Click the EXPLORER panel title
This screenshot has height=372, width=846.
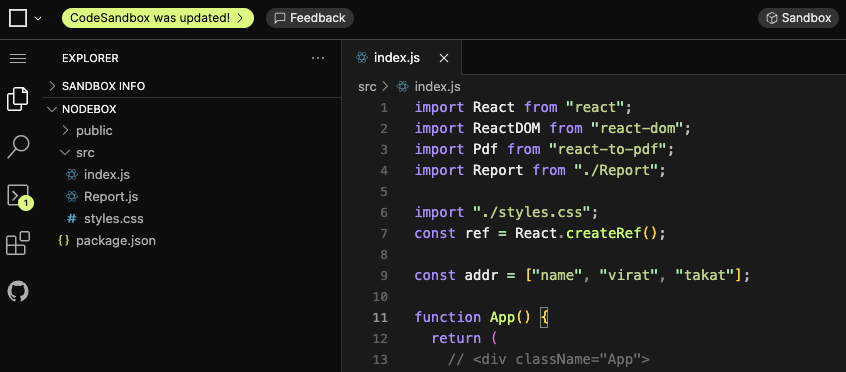click(90, 58)
